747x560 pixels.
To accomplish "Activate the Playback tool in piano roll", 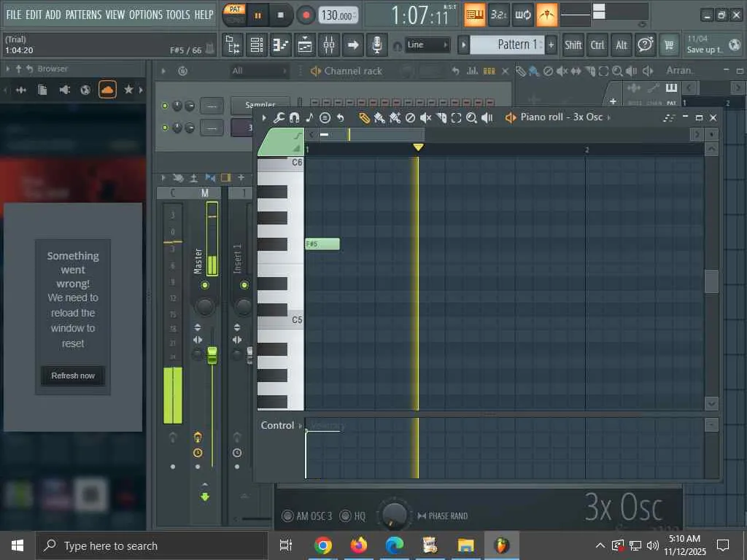I will pos(487,117).
